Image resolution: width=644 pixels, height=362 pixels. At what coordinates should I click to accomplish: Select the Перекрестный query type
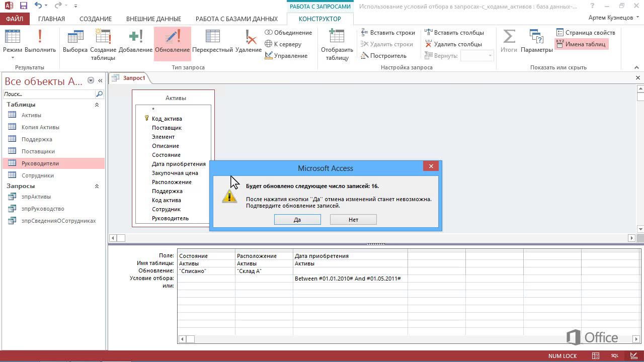tap(213, 41)
